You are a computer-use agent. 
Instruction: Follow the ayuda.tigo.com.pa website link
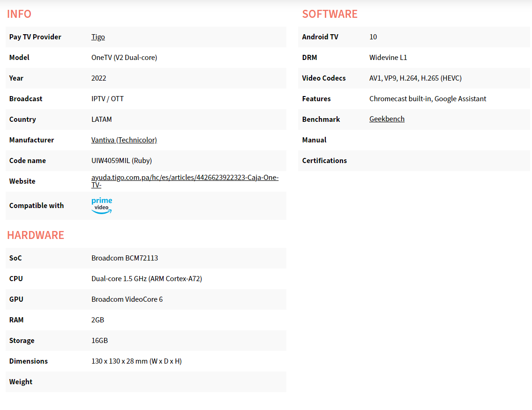[185, 178]
